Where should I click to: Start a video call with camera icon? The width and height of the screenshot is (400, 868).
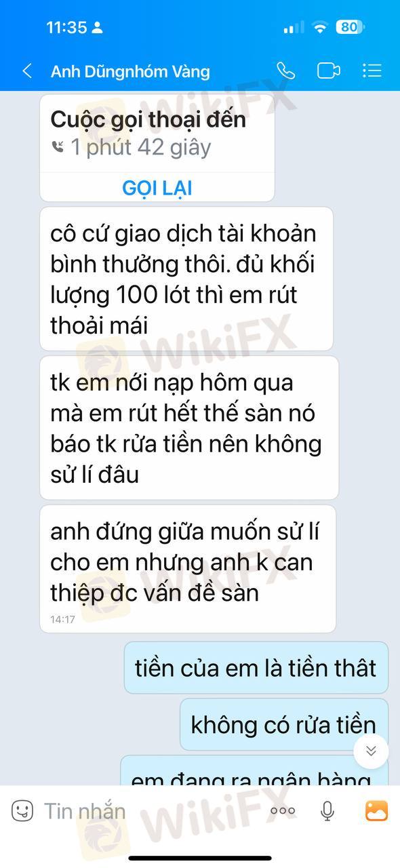(329, 71)
